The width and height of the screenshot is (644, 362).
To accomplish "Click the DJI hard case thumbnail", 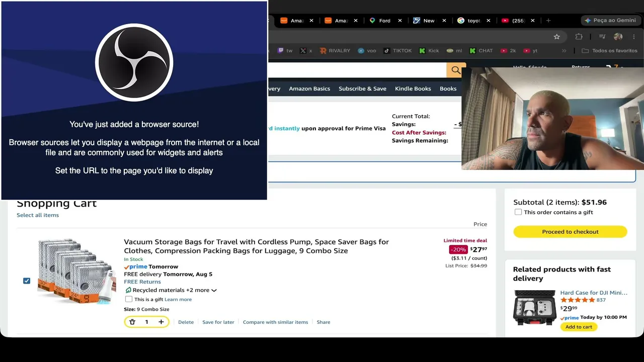I will click(535, 308).
